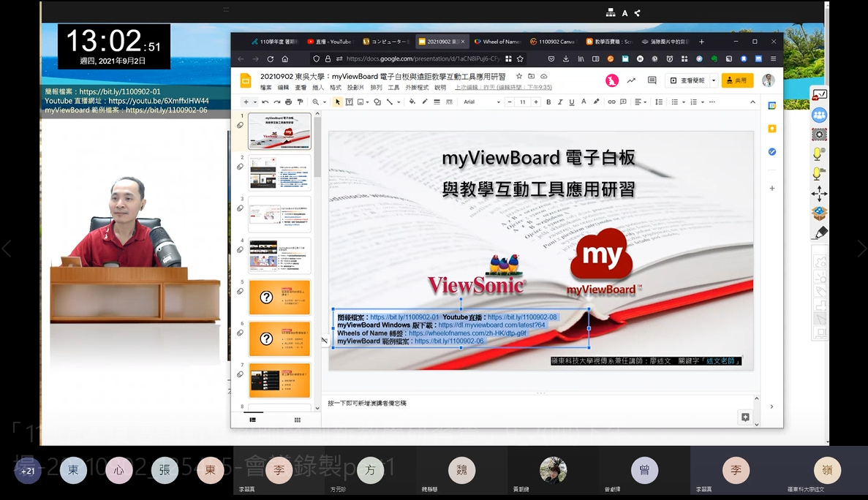The width and height of the screenshot is (868, 500).
Task: Switch to grid view of slides
Action: pos(298,420)
